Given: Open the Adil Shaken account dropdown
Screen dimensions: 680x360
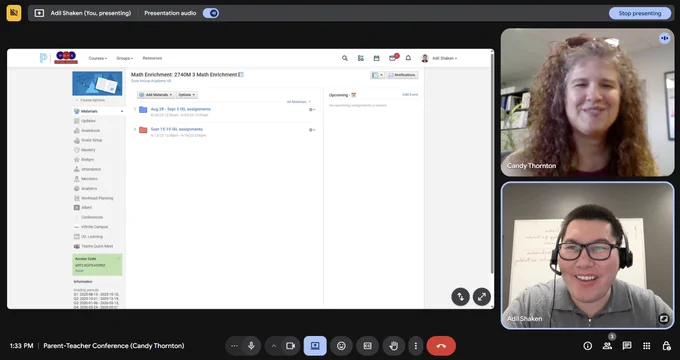Looking at the screenshot, I should click(x=440, y=58).
